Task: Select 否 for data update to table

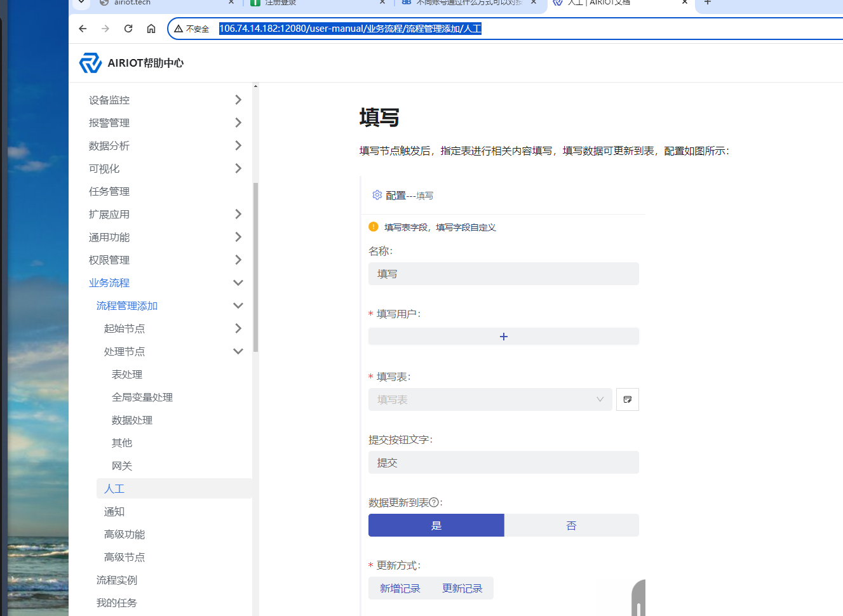Action: pyautogui.click(x=572, y=525)
